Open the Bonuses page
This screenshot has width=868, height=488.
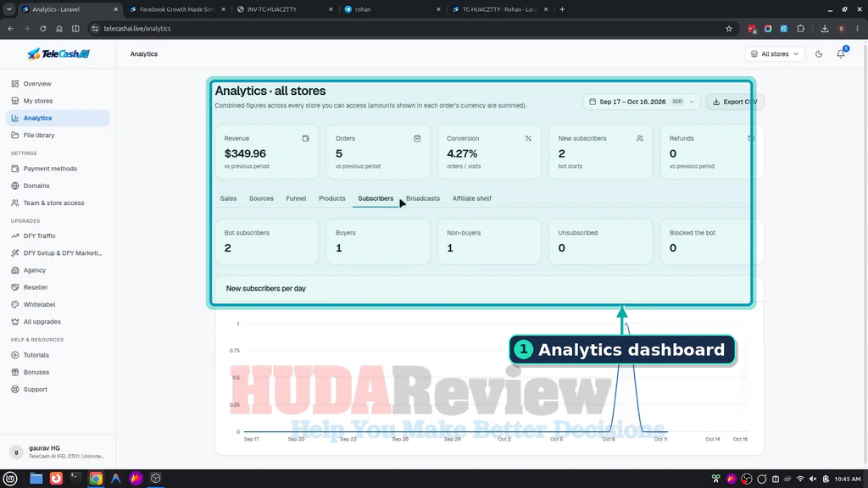[x=58, y=373]
